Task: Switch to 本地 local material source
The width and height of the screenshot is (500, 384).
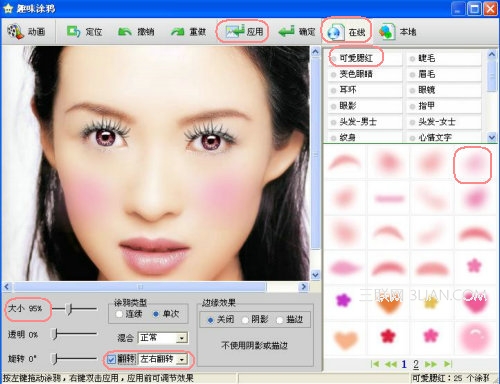Action: point(397,32)
